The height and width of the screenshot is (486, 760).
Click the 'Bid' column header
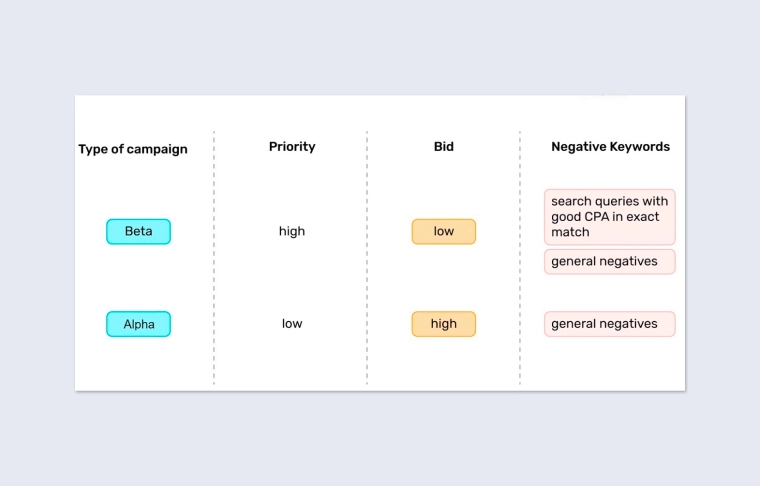[x=444, y=147]
